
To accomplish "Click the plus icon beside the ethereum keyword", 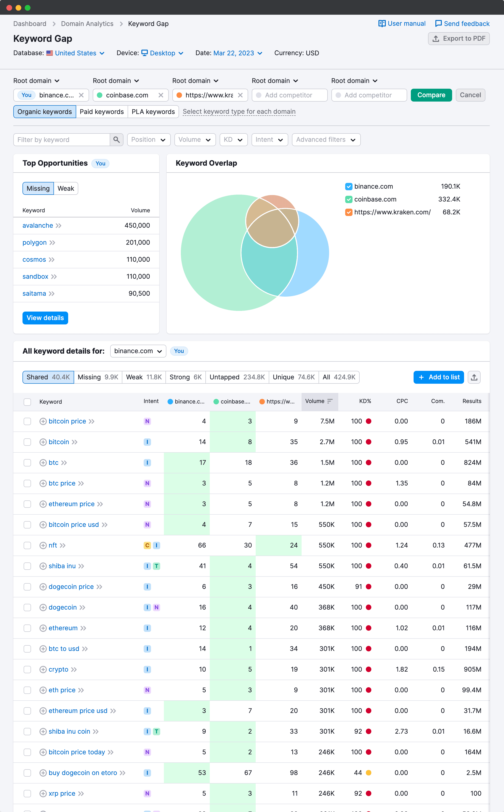I will click(43, 628).
